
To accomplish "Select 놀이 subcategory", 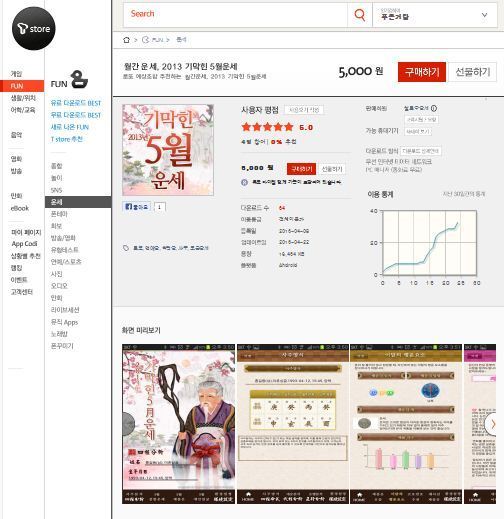I will [x=56, y=178].
